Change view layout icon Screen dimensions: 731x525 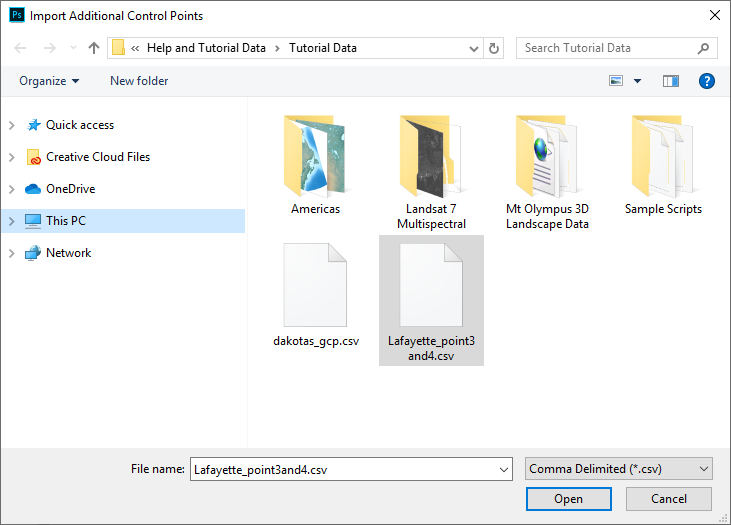tap(616, 81)
